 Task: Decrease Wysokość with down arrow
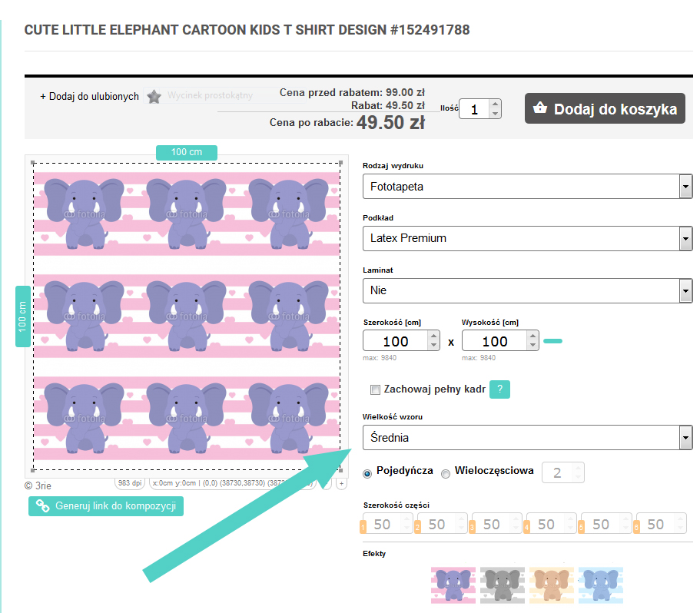pyautogui.click(x=532, y=346)
